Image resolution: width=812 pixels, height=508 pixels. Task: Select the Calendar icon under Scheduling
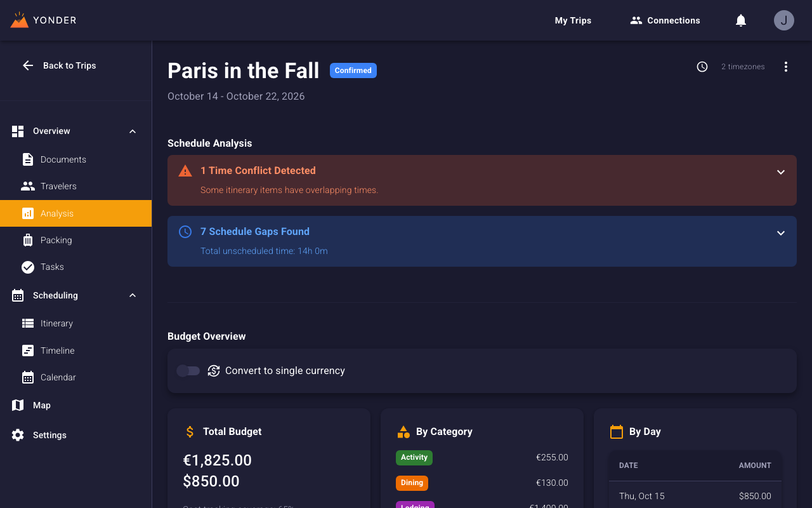point(28,377)
